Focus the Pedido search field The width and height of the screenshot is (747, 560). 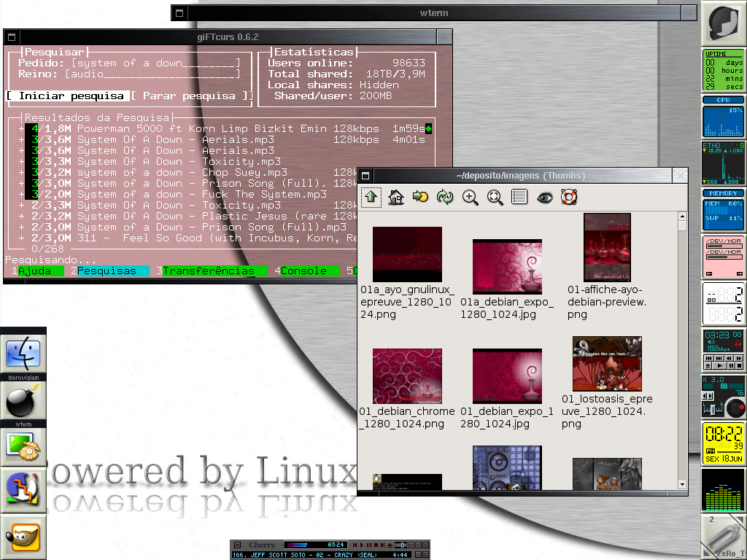tap(156, 63)
